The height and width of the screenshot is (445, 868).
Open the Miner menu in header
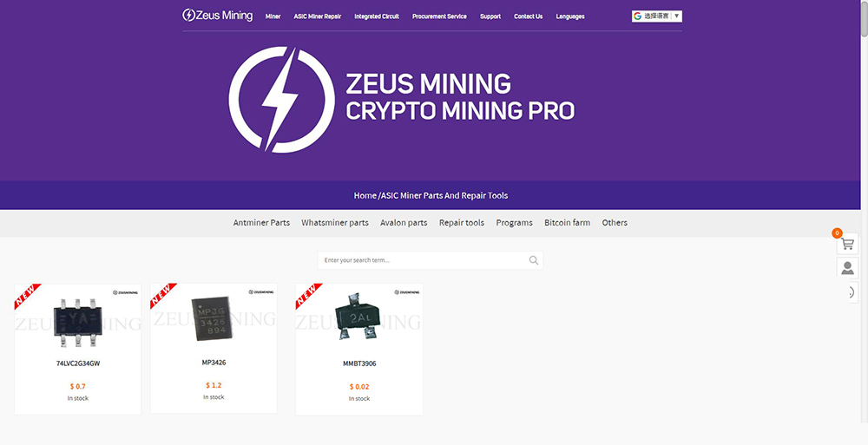[273, 16]
